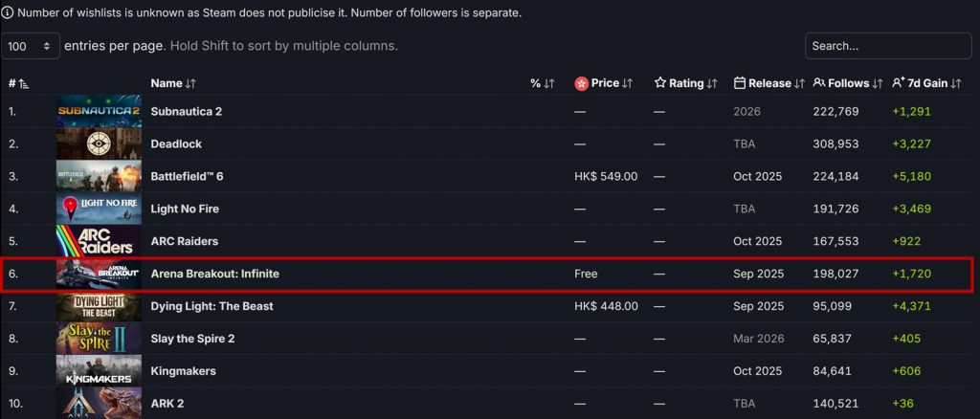Click the calendar icon in Release header

click(739, 83)
